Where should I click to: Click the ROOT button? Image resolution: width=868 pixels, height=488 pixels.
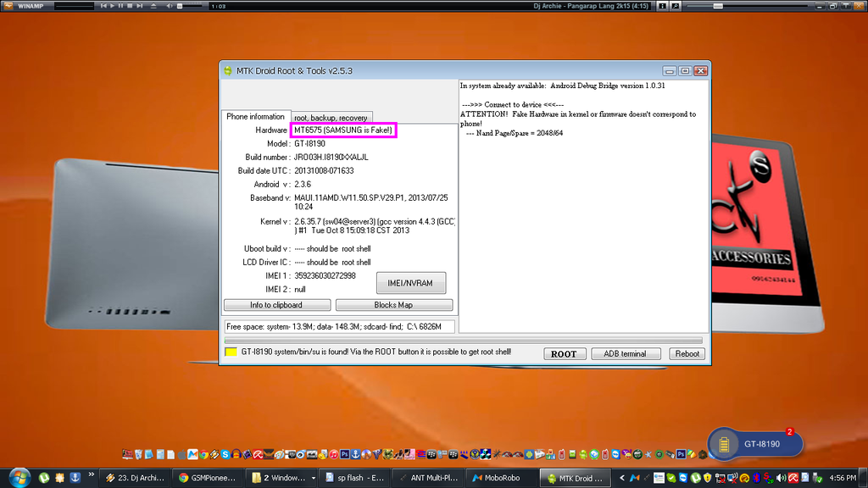pyautogui.click(x=564, y=353)
